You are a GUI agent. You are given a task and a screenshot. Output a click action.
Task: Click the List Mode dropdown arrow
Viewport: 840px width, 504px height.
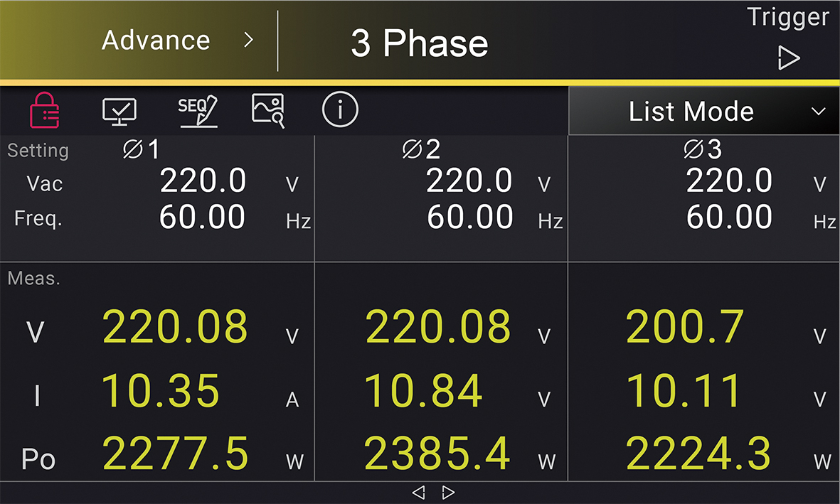click(818, 112)
